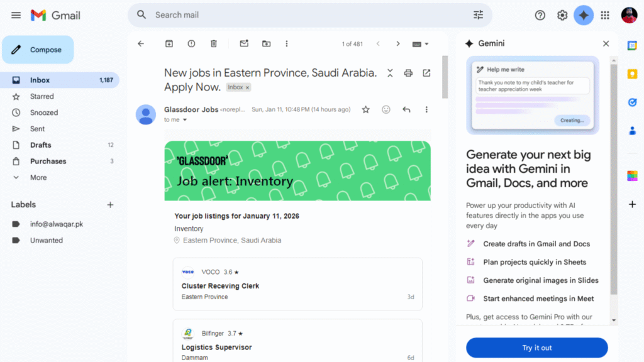Toggle the main navigation menu

(16, 15)
